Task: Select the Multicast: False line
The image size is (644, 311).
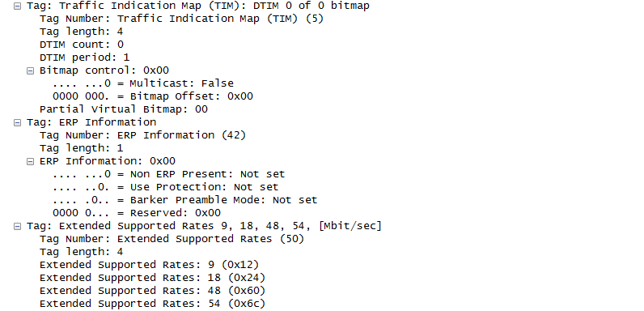Action: [143, 83]
